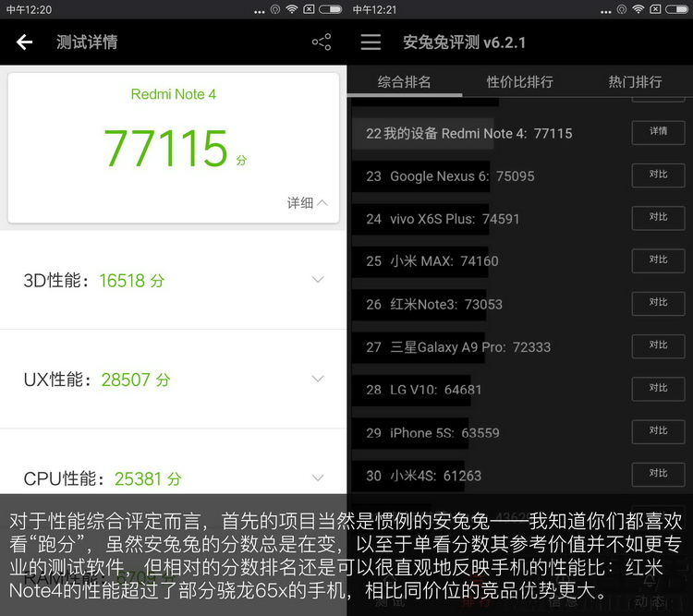Viewport: 693px width, 616px height.
Task: Tap the WiFi icon in right status bar
Action: click(638, 9)
